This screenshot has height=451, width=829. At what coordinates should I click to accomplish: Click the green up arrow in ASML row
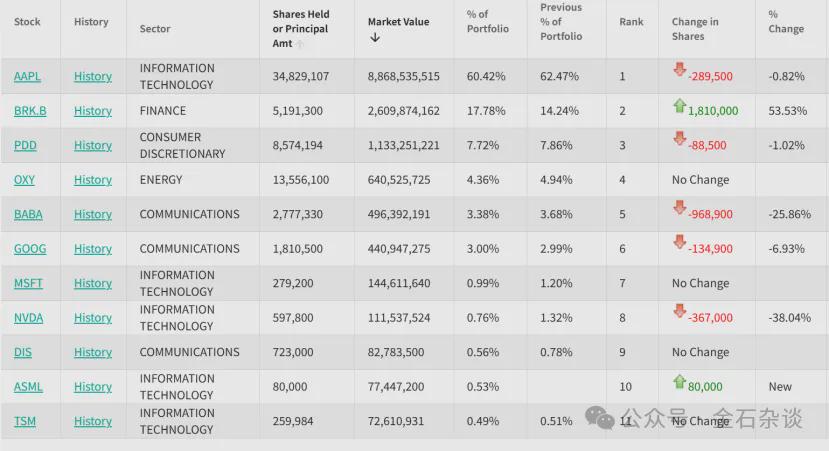679,381
